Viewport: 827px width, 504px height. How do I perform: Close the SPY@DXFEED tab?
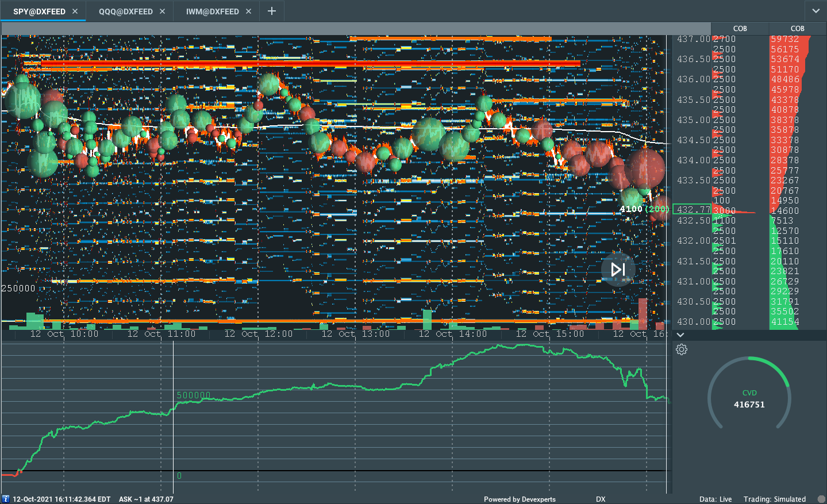(75, 11)
